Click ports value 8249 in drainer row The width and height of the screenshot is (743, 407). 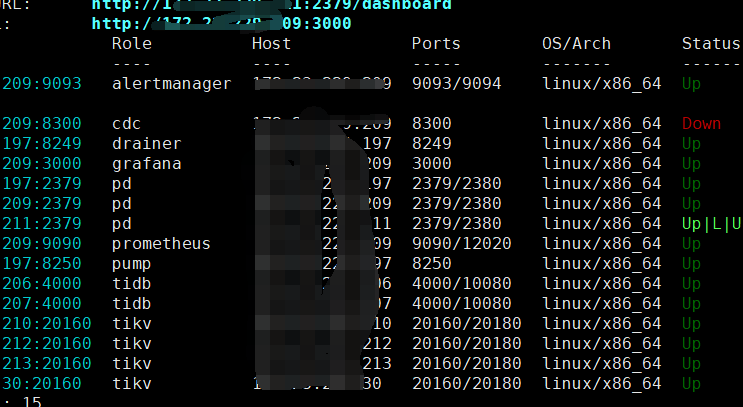click(x=431, y=144)
